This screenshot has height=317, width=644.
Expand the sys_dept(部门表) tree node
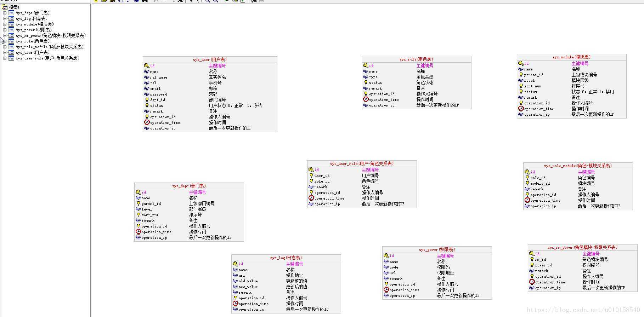tap(5, 13)
